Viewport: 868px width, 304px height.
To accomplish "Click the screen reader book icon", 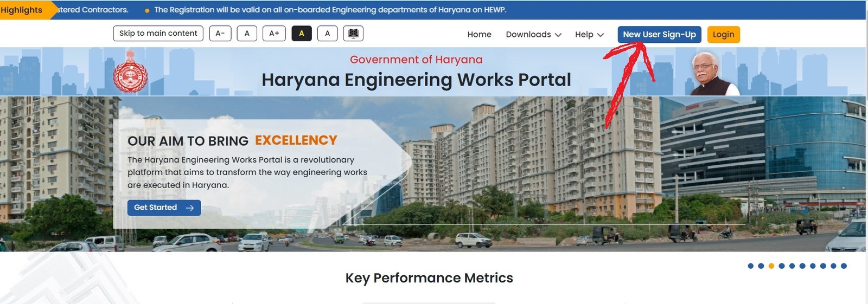I will click(353, 34).
